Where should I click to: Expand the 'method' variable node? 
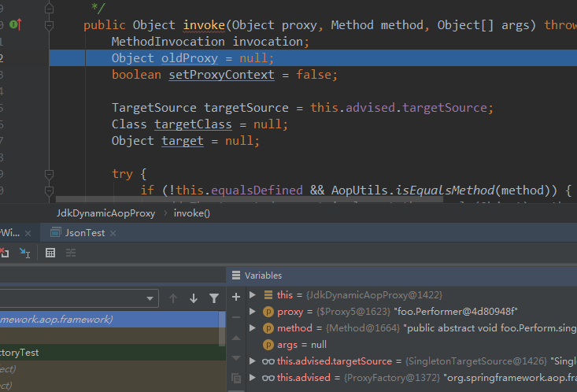(x=253, y=328)
